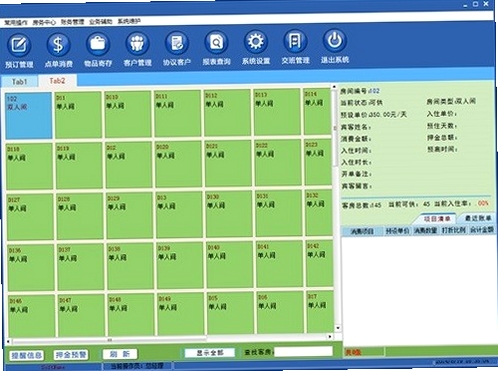
Task: Select room 0110 tile
Action: [x=128, y=114]
